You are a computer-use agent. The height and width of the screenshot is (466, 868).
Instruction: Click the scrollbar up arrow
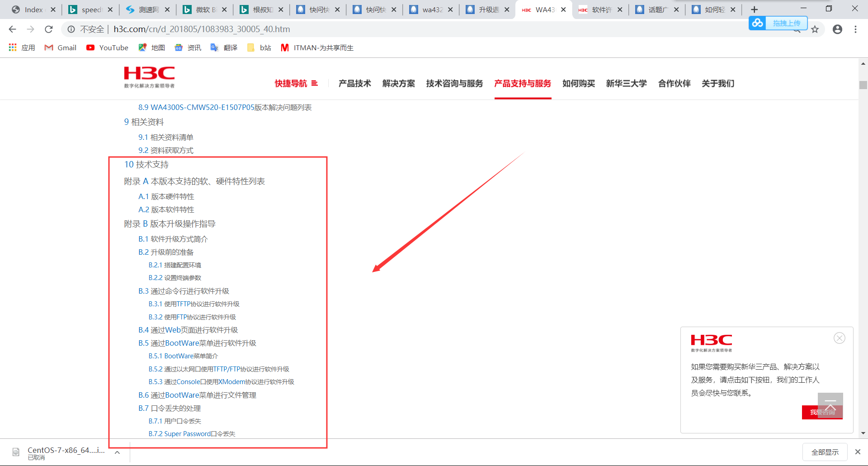(863, 63)
